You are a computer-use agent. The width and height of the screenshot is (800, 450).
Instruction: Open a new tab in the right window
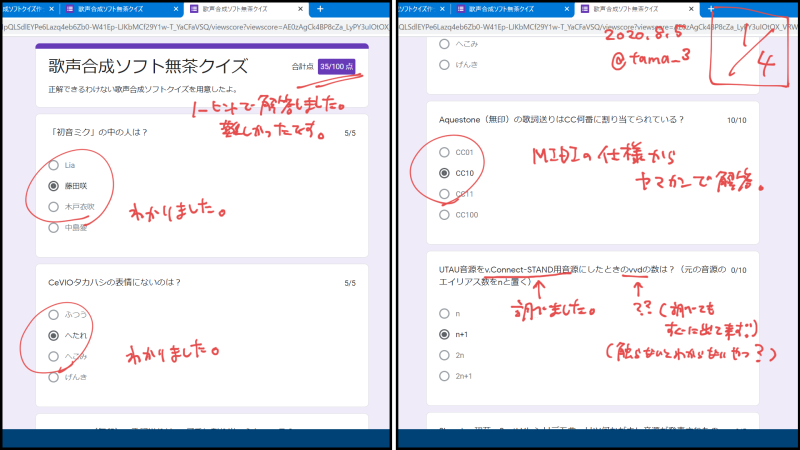point(711,9)
